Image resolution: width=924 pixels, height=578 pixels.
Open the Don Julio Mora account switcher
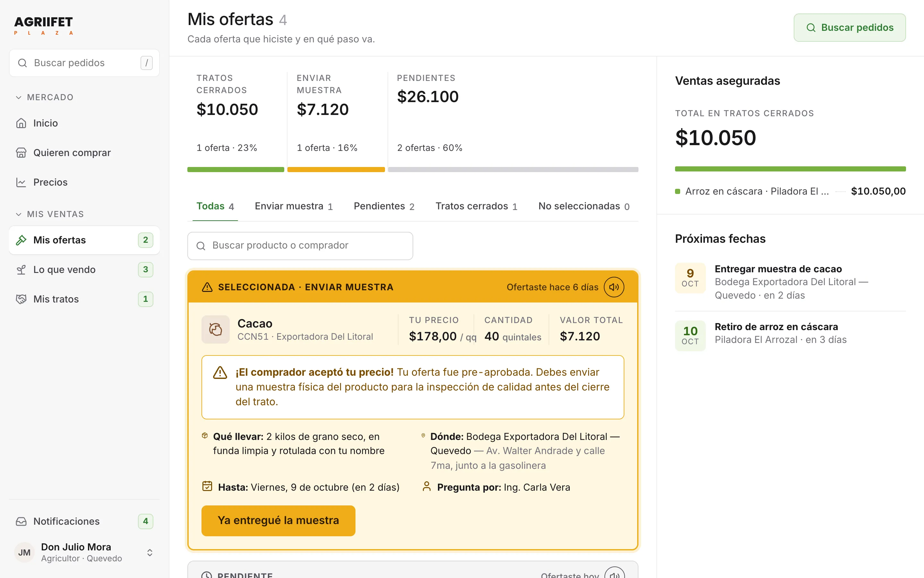tap(84, 552)
